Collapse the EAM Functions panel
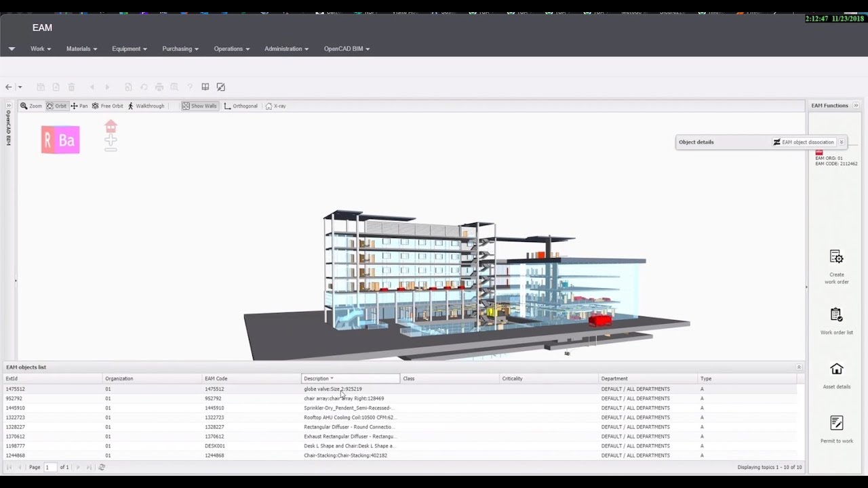Image resolution: width=868 pixels, height=488 pixels. tap(856, 106)
